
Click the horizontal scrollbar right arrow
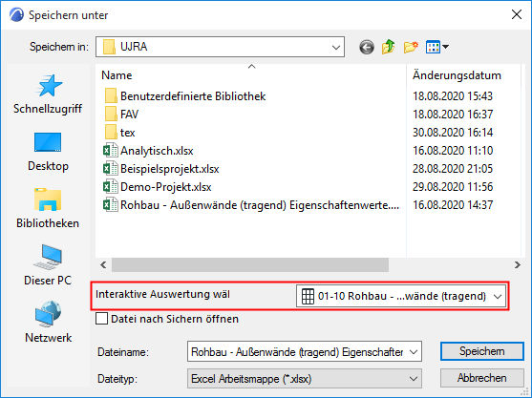517,264
